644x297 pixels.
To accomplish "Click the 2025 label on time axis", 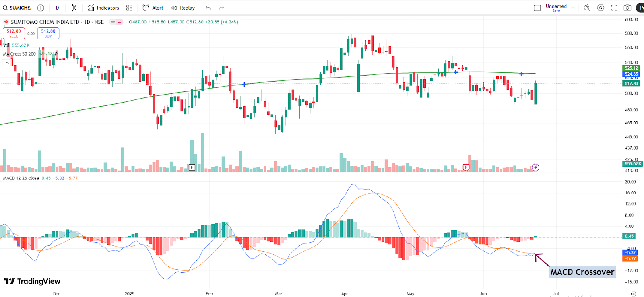I will point(130,294).
